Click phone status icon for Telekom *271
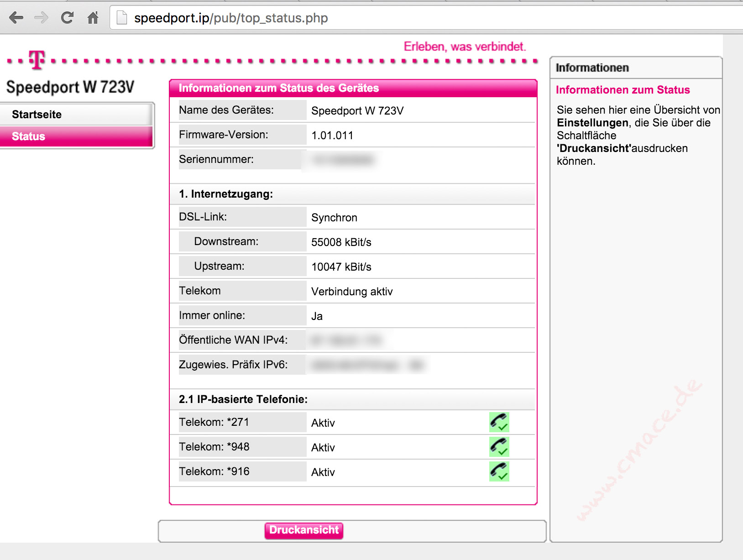The width and height of the screenshot is (743, 560). [499, 422]
